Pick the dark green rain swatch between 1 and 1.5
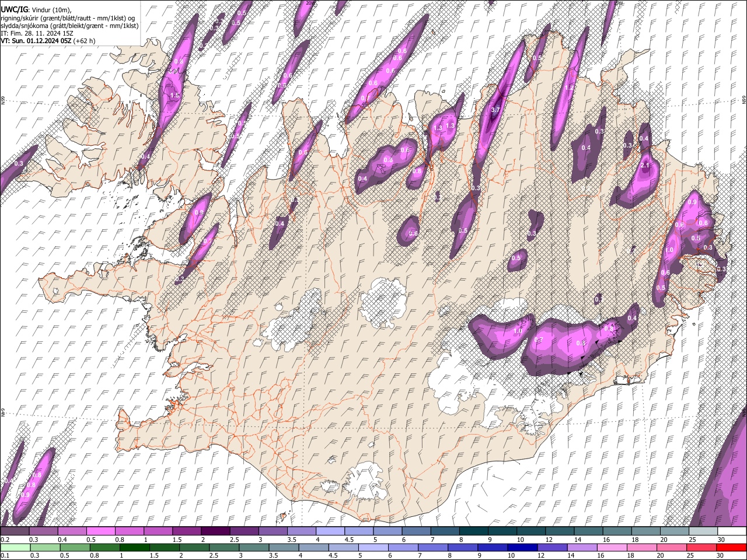 (134, 547)
